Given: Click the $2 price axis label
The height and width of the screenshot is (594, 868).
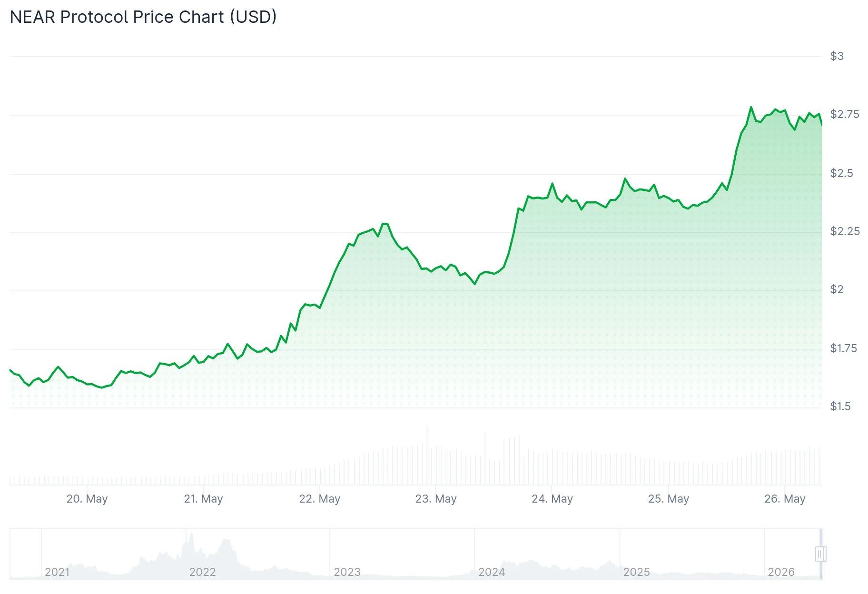Looking at the screenshot, I should coord(837,289).
